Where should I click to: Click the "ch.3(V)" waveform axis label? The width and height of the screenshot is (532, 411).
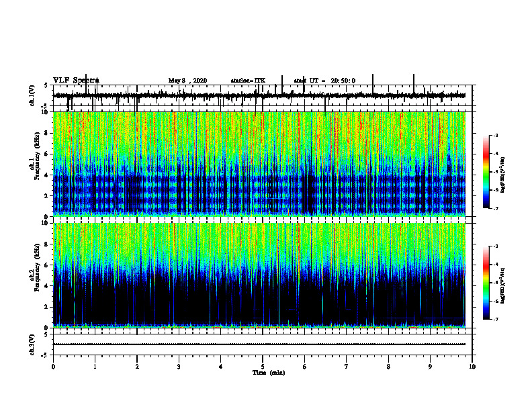pos(32,345)
